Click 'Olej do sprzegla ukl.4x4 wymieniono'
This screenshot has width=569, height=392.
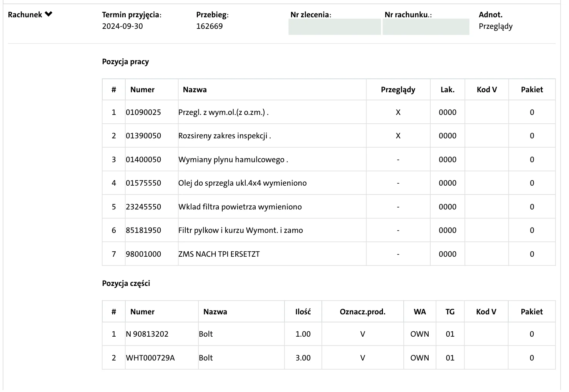[x=243, y=183]
